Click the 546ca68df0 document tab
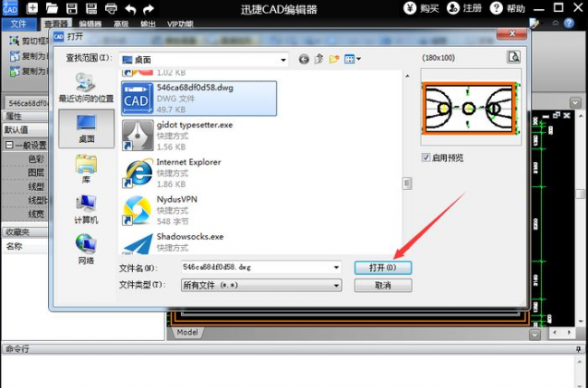Image resolution: width=588 pixels, height=388 pixels. tap(26, 103)
